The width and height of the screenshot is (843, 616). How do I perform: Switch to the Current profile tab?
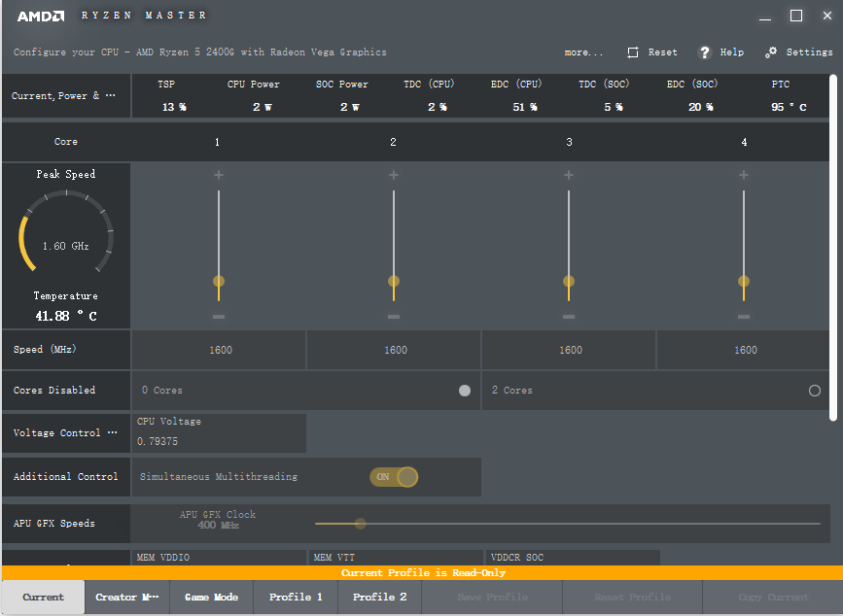43,598
